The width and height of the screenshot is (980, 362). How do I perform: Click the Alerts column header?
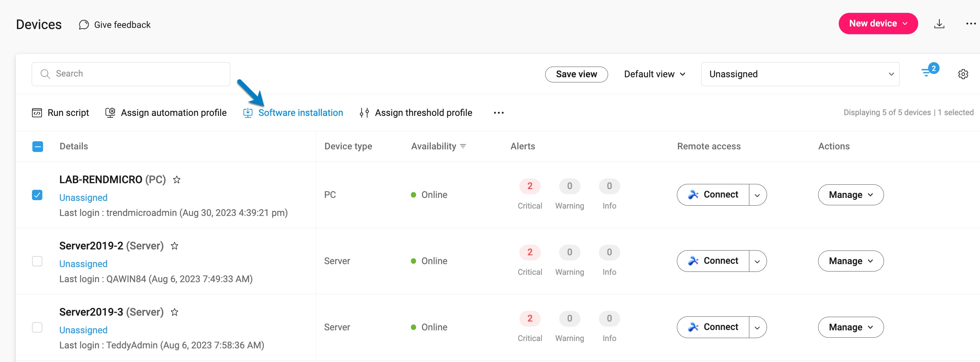[522, 146]
